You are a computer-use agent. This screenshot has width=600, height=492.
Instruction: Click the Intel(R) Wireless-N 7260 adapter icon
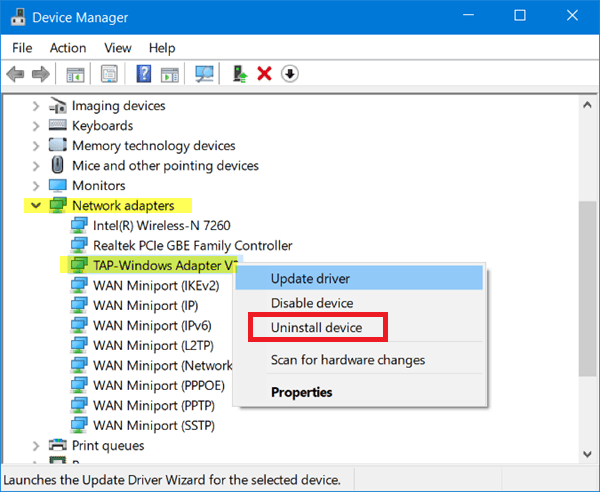click(79, 225)
